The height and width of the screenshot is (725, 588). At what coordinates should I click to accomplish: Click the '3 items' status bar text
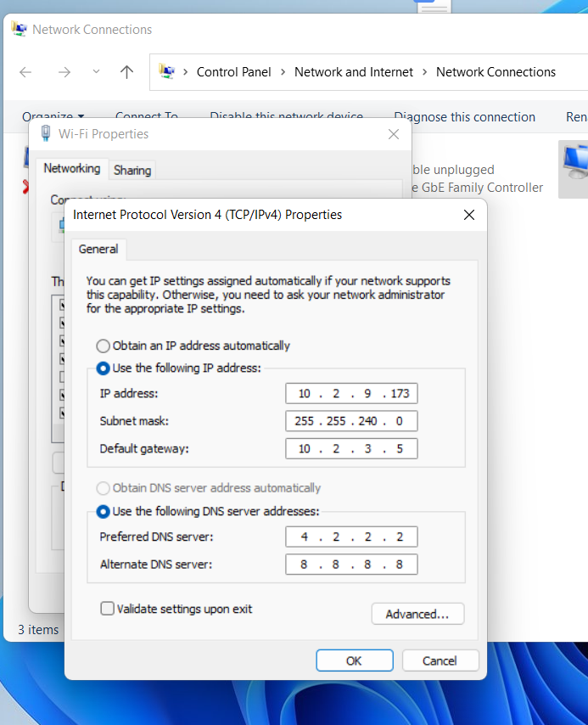(38, 630)
